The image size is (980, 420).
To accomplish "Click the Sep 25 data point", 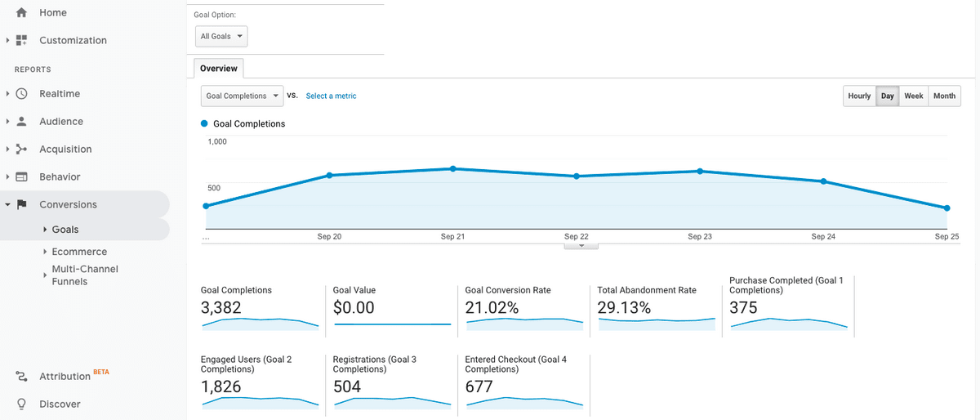I will click(947, 208).
